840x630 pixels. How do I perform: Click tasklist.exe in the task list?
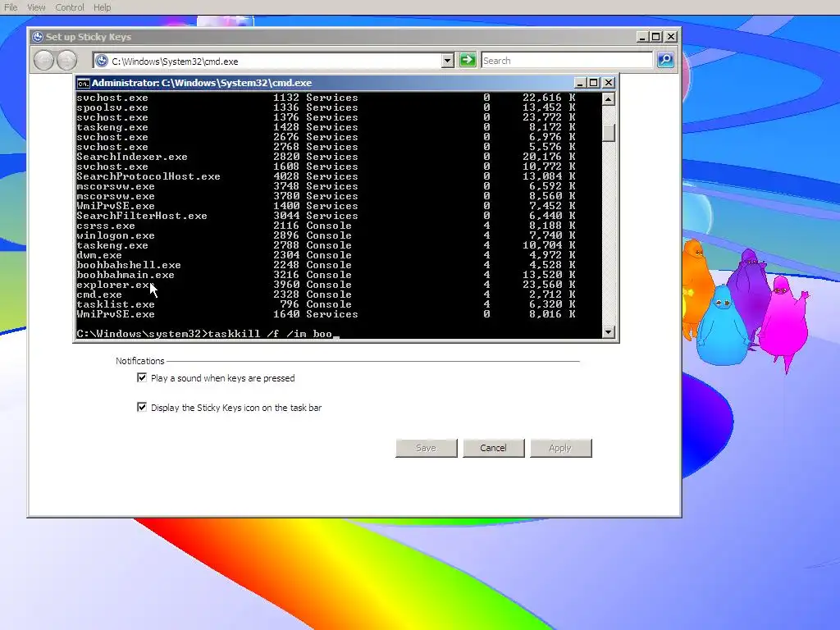[x=116, y=304]
